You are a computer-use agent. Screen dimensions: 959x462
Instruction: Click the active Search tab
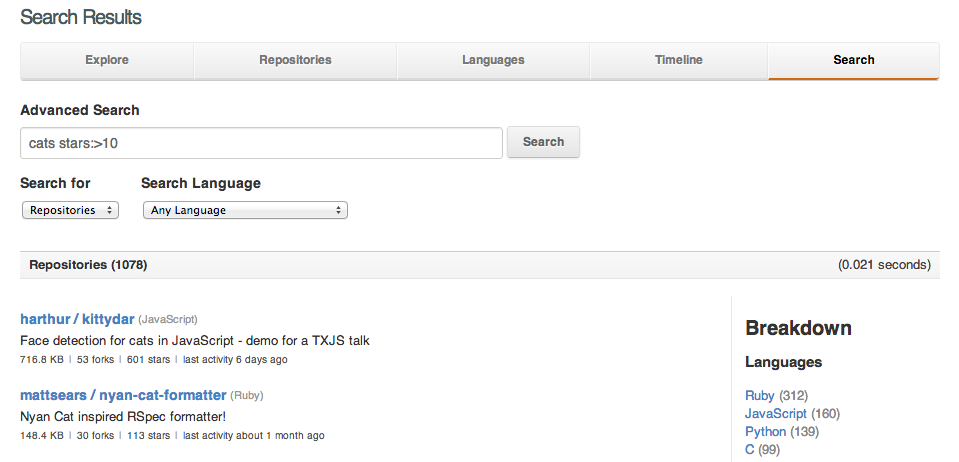[x=853, y=60]
